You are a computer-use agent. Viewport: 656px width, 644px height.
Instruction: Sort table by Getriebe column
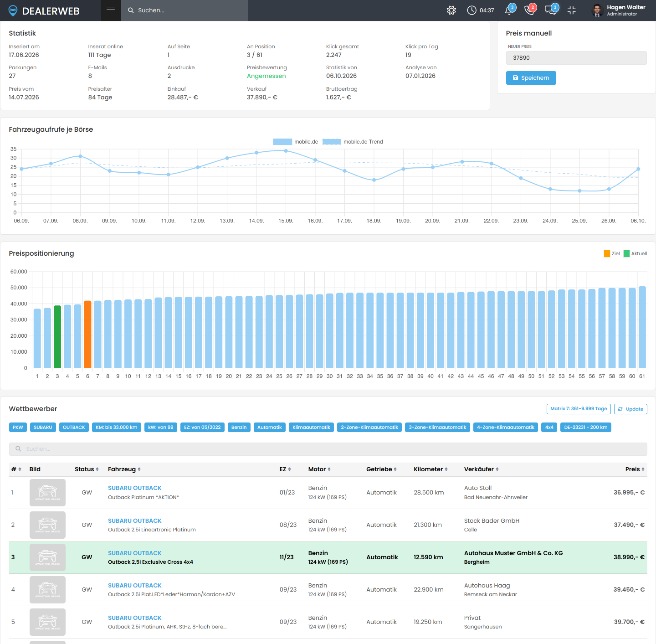point(381,469)
